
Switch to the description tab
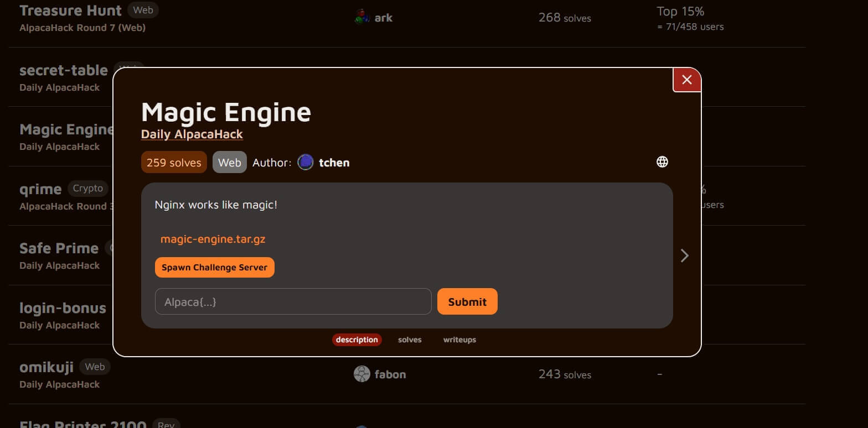357,340
